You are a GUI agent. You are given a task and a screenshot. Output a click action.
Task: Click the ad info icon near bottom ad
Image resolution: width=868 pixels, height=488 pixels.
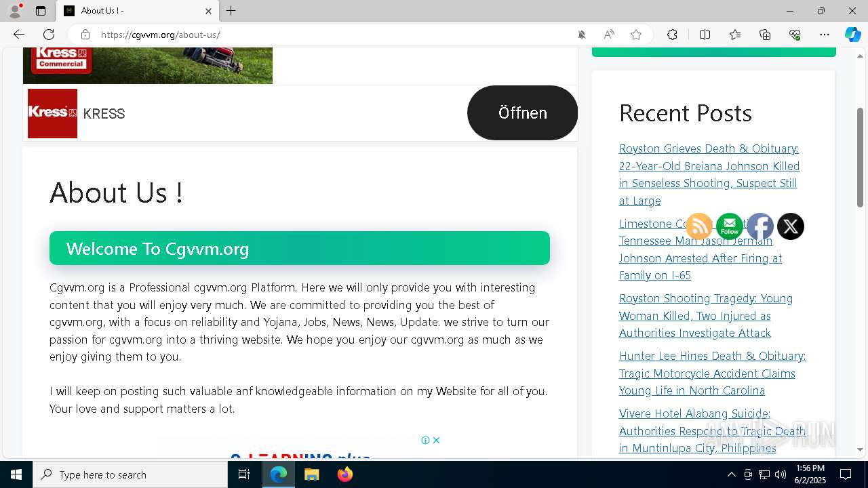pyautogui.click(x=425, y=440)
